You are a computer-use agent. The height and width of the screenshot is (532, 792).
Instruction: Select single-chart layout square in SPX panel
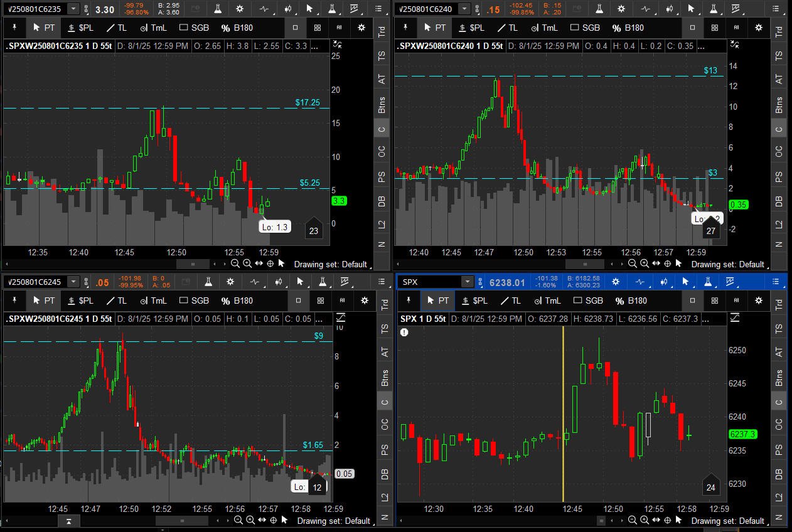(692, 301)
